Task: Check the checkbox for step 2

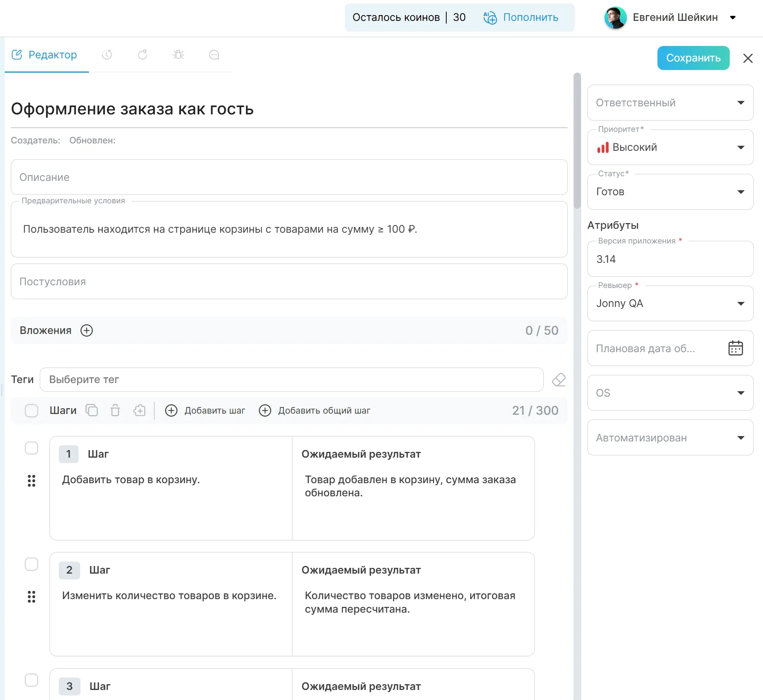Action: (x=31, y=564)
